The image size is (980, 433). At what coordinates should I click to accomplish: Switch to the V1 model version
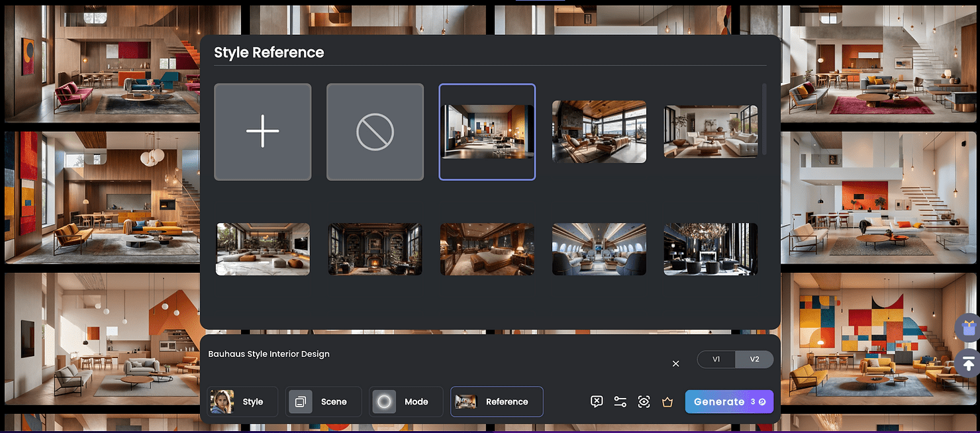716,360
